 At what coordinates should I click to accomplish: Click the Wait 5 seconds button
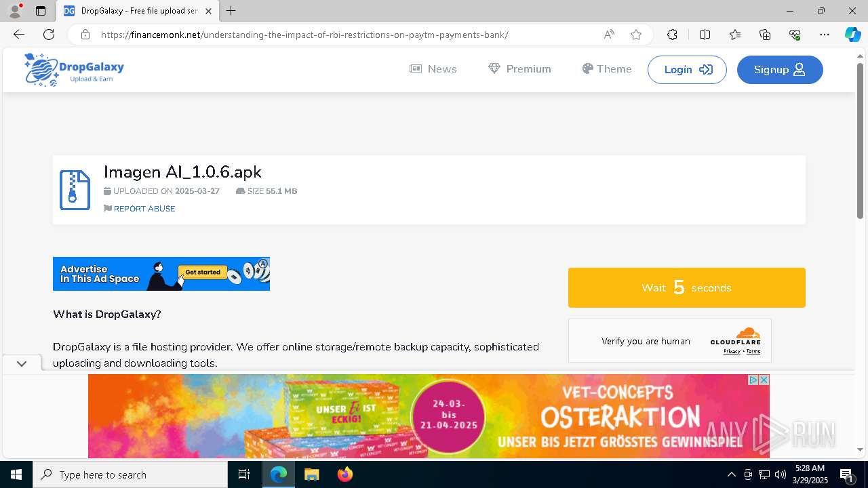click(x=687, y=287)
